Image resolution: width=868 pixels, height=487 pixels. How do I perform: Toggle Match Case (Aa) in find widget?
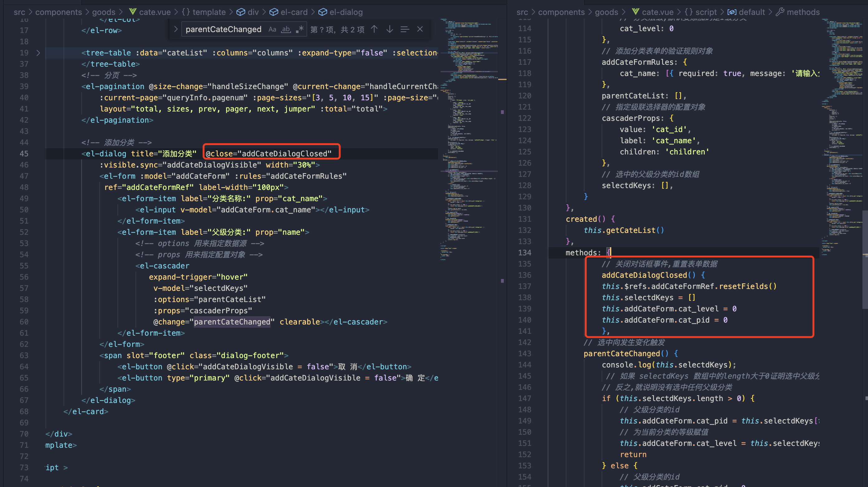272,29
